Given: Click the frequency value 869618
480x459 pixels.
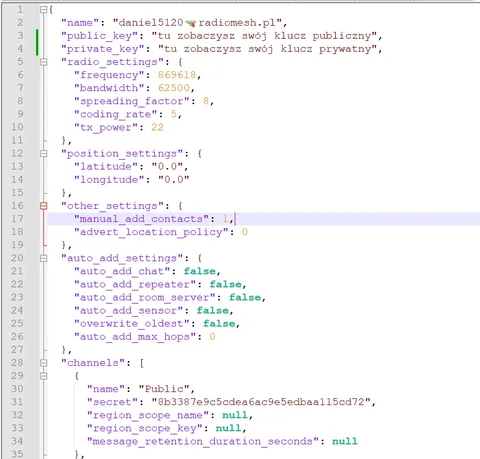Looking at the screenshot, I should click(x=177, y=75).
